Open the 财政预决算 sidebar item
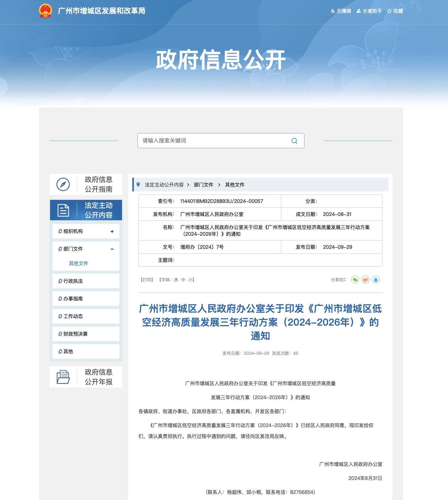The height and width of the screenshot is (500, 448). [75, 334]
